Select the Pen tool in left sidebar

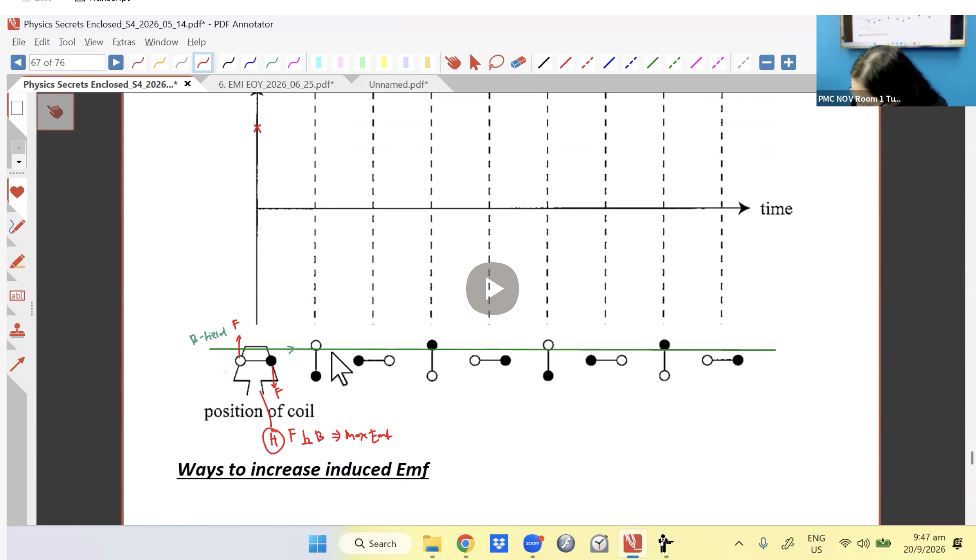[17, 227]
